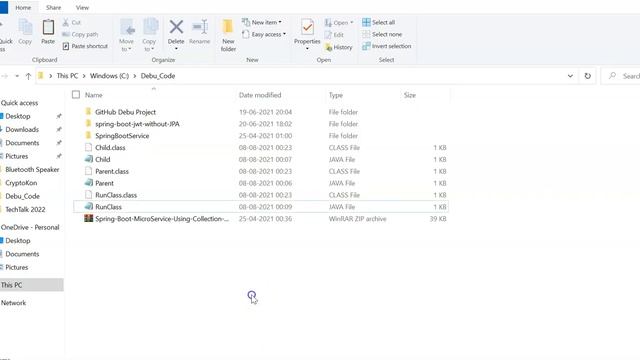The height and width of the screenshot is (360, 640).
Task: Open Bluetooth Speaker in Quick access
Action: (x=32, y=169)
